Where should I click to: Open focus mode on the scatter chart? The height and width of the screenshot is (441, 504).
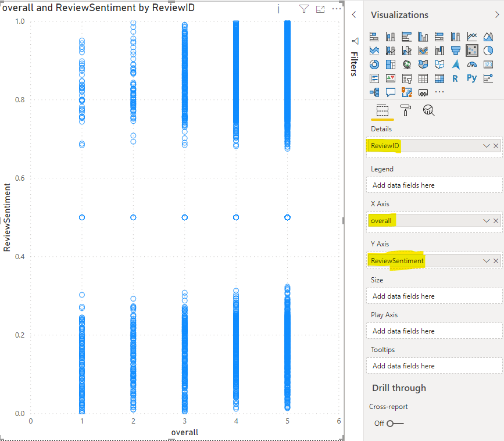pos(321,9)
